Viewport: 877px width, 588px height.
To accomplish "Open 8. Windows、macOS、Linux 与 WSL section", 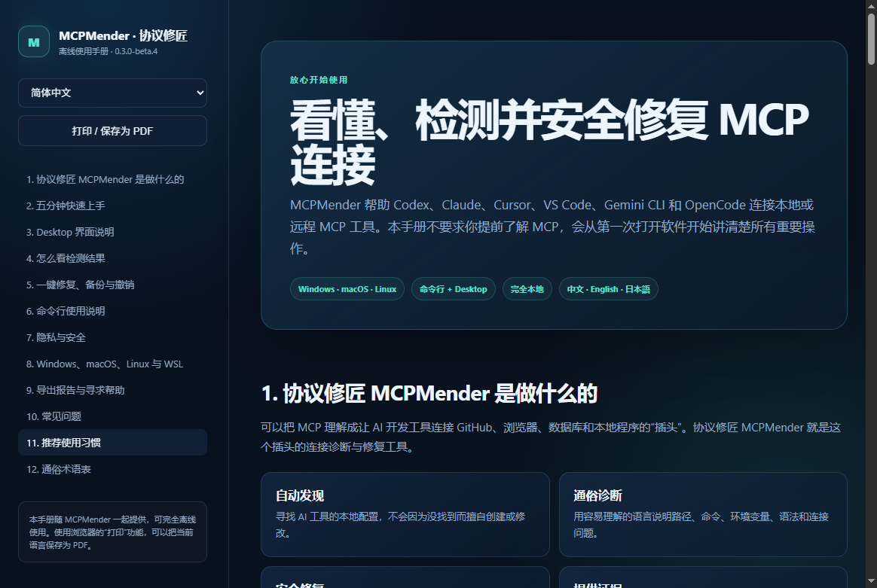I will tap(112, 364).
